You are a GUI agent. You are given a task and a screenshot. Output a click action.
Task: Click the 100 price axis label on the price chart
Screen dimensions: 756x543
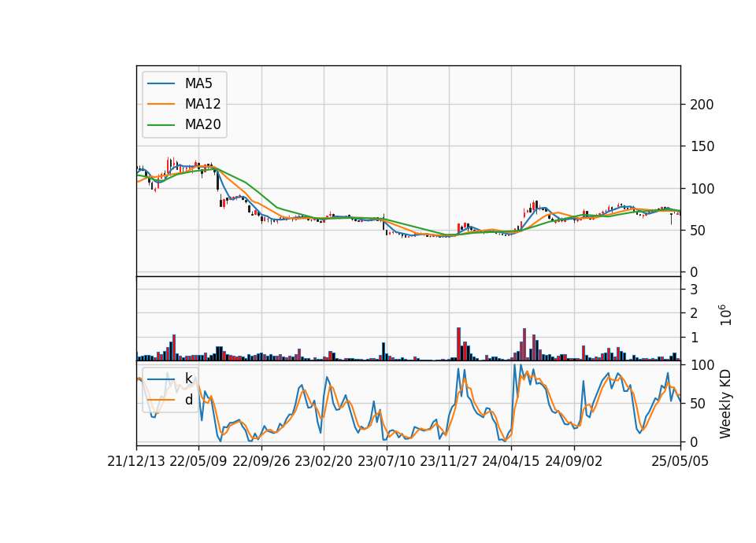702,188
